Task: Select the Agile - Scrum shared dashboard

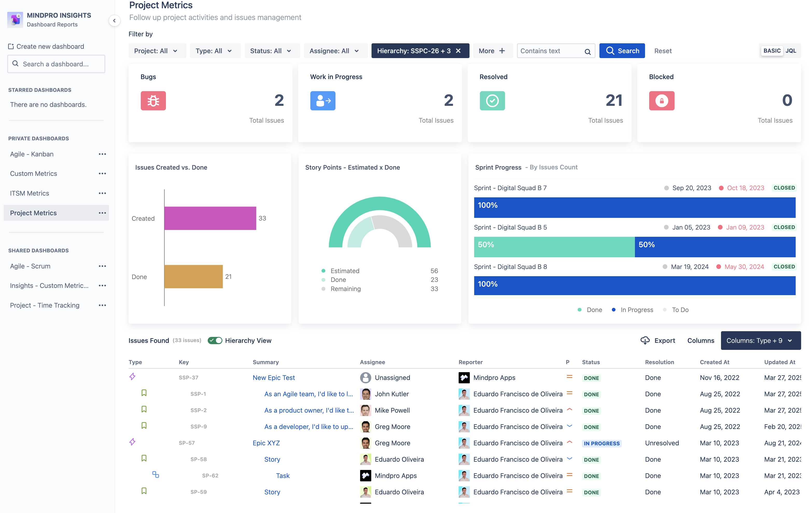Action: click(30, 266)
